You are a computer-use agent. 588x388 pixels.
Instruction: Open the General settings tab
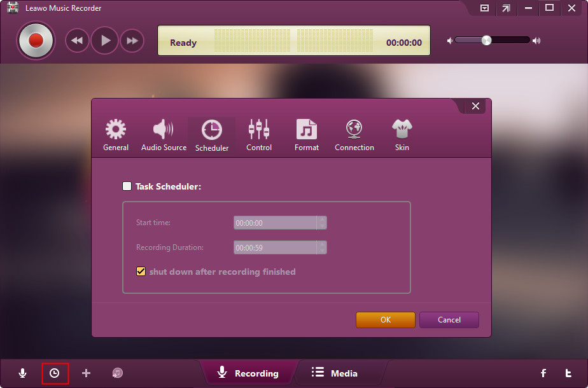(116, 135)
